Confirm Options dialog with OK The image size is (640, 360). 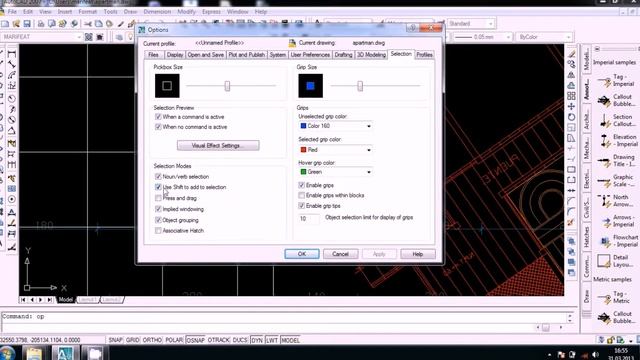(x=302, y=254)
